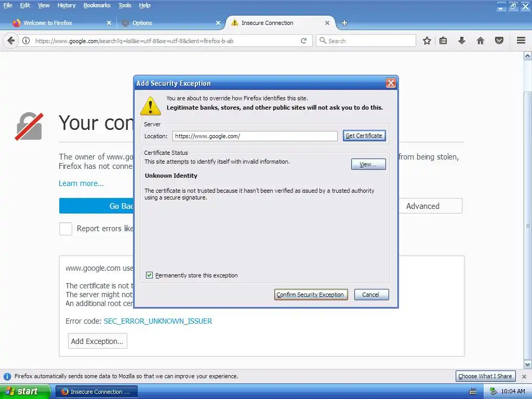The image size is (532, 399).
Task: Reload the page using refresh icon
Action: point(303,41)
